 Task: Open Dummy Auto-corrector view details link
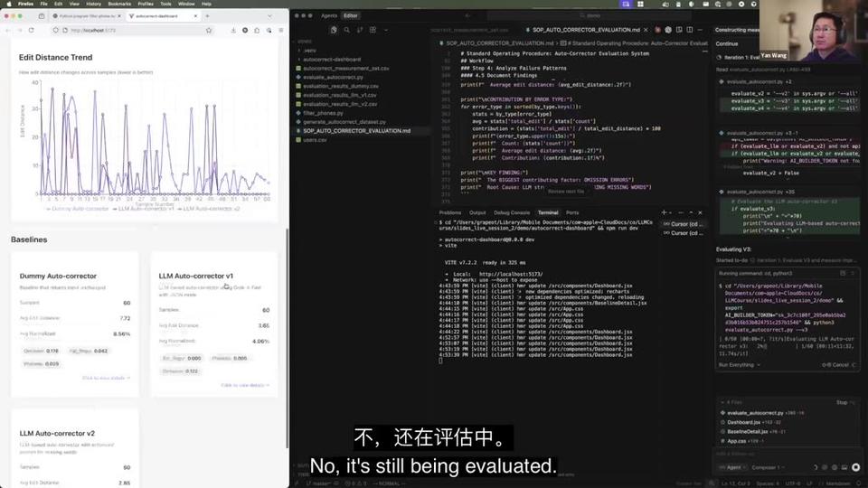pos(107,378)
